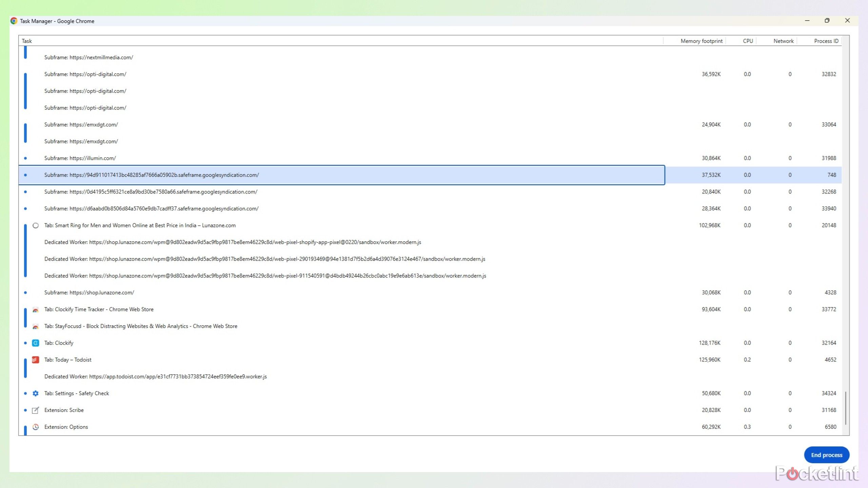Click the Scribe extension icon
The height and width of the screenshot is (488, 868).
[35, 410]
